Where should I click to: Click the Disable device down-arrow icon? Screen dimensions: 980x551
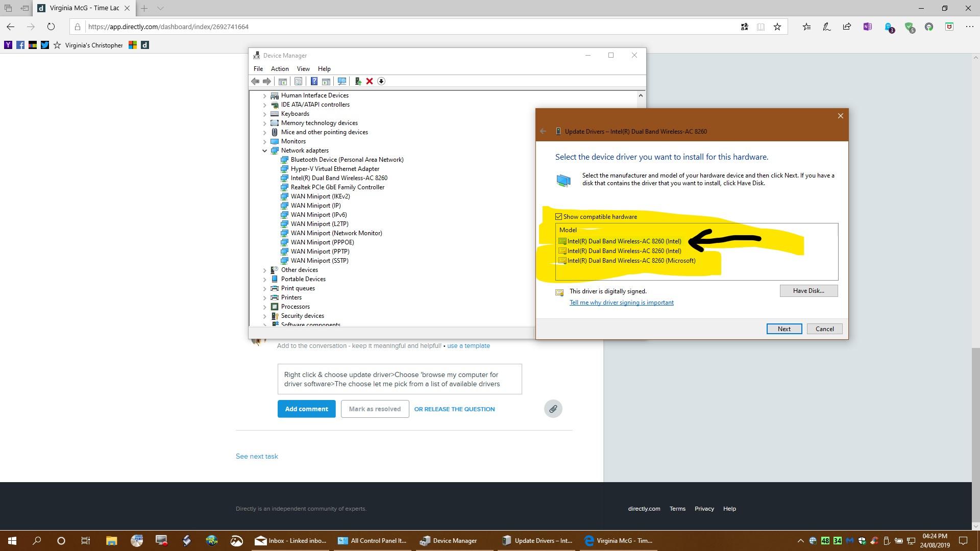point(381,81)
